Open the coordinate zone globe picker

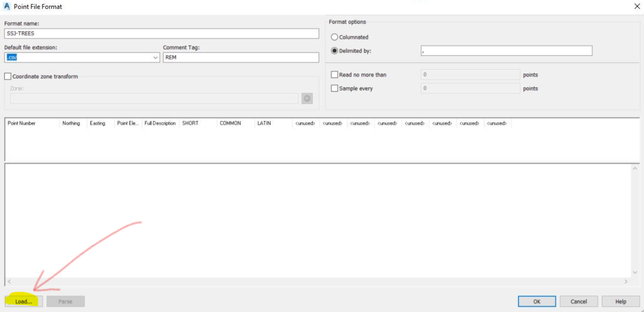307,98
